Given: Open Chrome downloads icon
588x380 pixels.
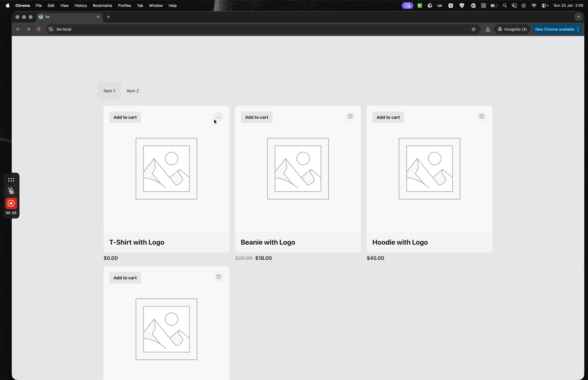Looking at the screenshot, I should (488, 29).
